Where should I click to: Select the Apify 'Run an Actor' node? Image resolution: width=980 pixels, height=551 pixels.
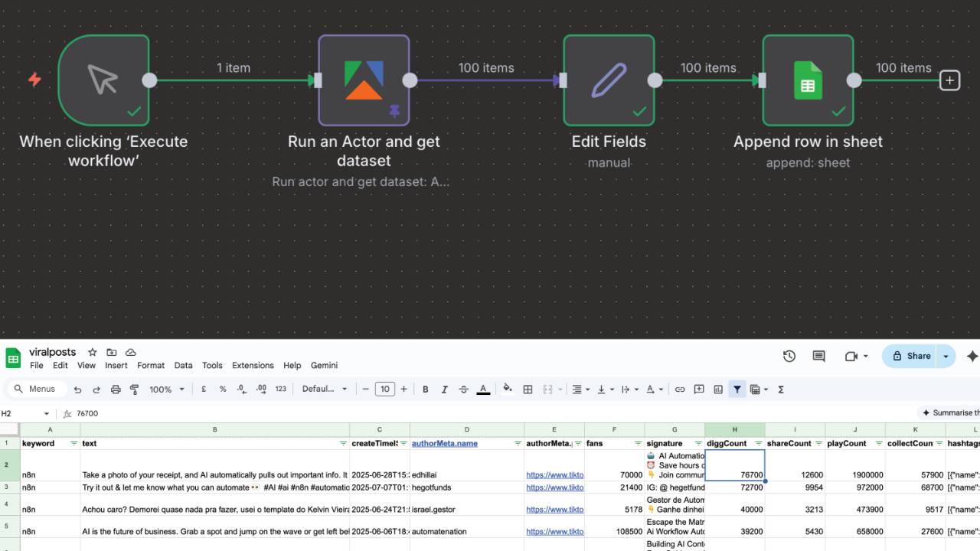point(364,80)
